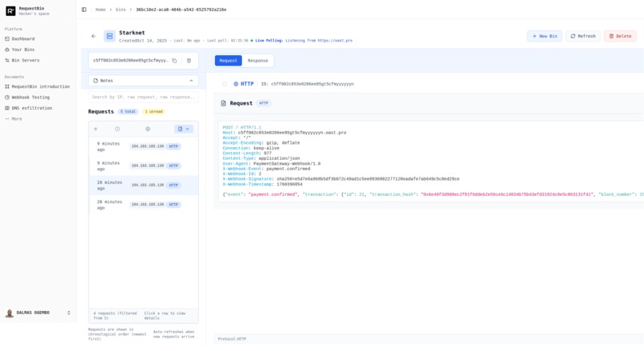
Task: Click the User-Agent PaymentGateway-Webhook line
Action: 272,164
